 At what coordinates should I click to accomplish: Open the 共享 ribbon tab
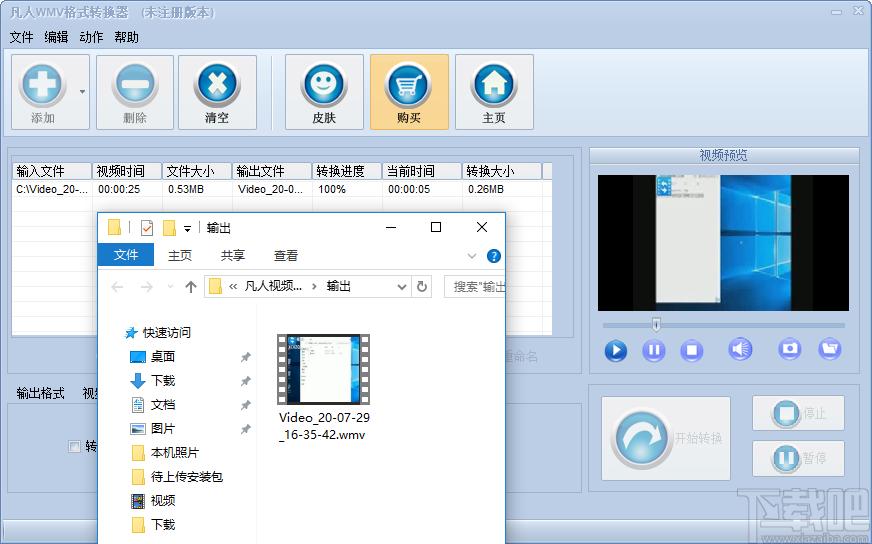pyautogui.click(x=232, y=255)
